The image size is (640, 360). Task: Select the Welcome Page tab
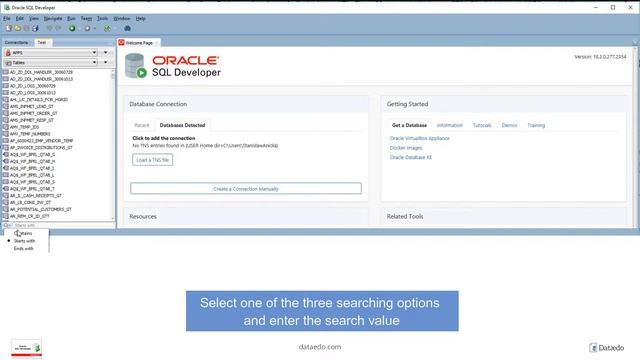[139, 42]
